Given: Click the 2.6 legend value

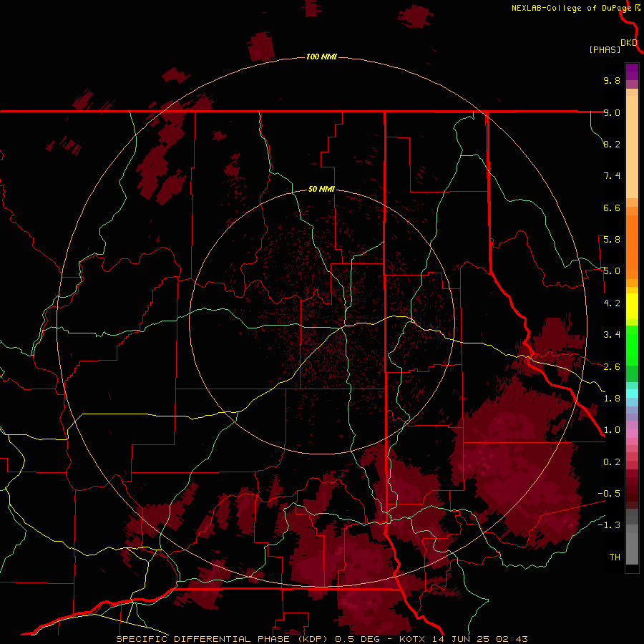Looking at the screenshot, I should click(x=612, y=367).
